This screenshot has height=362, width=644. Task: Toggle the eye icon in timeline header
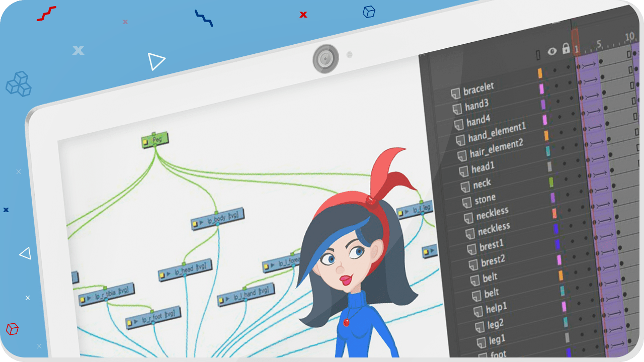tap(552, 51)
